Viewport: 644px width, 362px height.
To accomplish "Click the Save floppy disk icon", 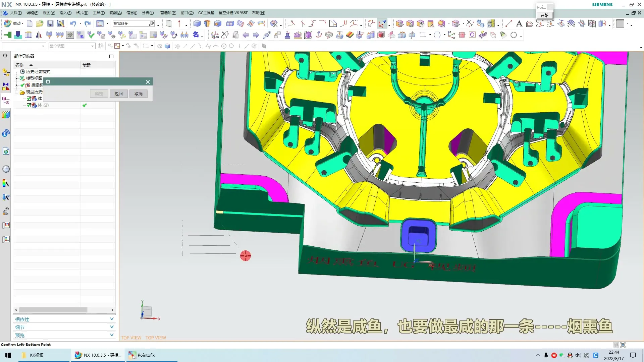I will [x=50, y=23].
